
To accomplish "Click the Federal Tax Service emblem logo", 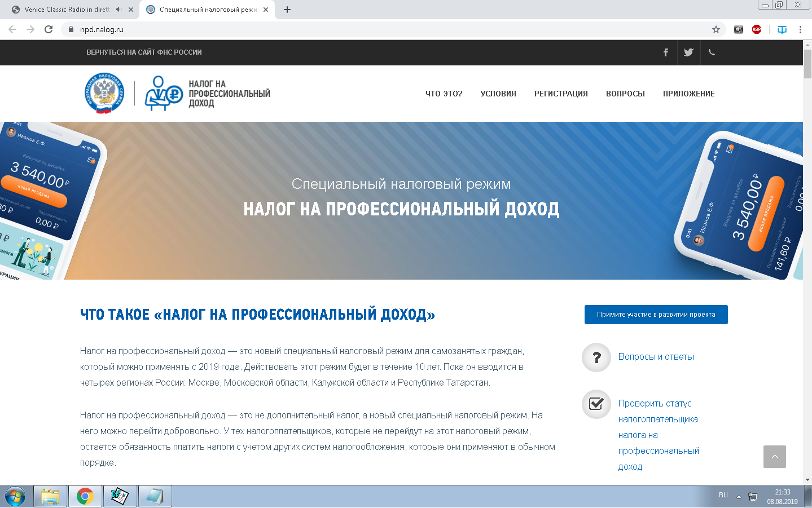I will 104,94.
